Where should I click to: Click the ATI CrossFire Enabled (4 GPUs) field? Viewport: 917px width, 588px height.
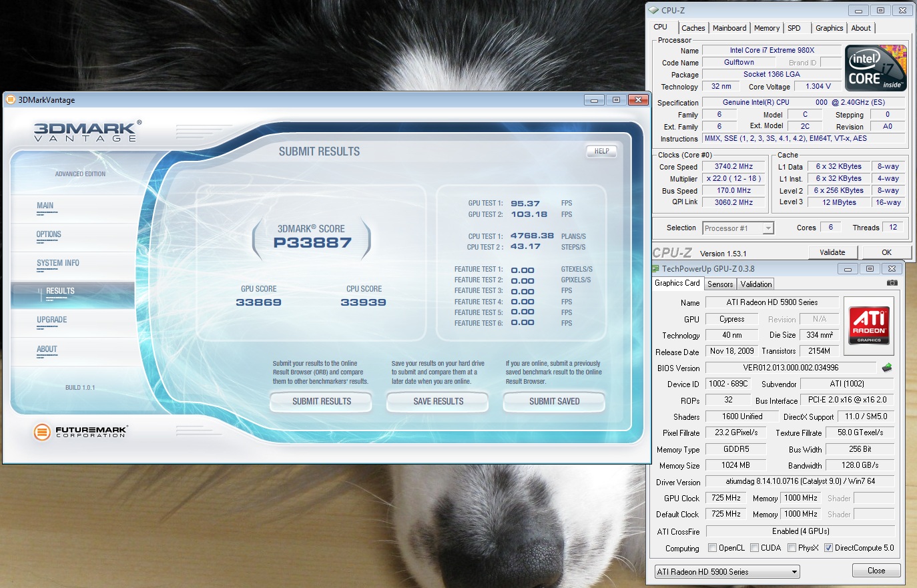[x=800, y=531]
